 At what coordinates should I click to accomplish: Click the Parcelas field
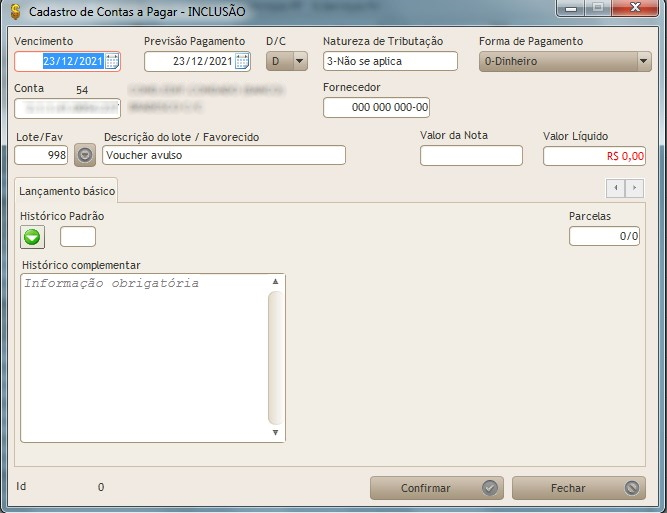[604, 236]
